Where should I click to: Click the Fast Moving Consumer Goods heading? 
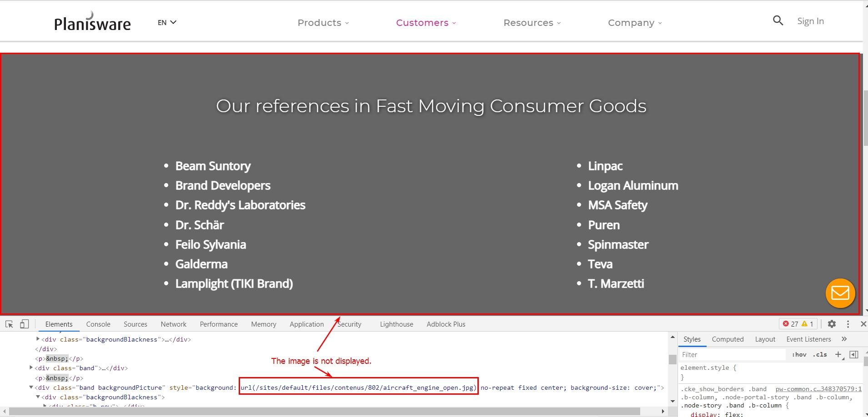431,106
